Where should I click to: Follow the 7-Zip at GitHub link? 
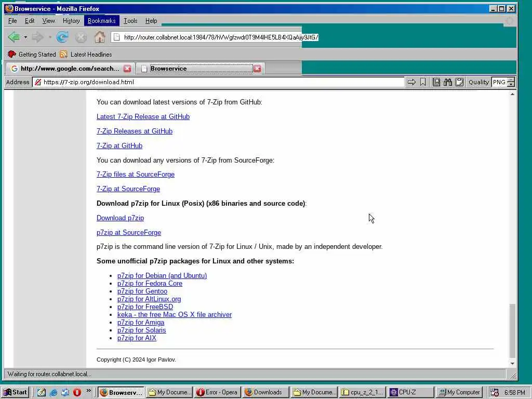119,146
